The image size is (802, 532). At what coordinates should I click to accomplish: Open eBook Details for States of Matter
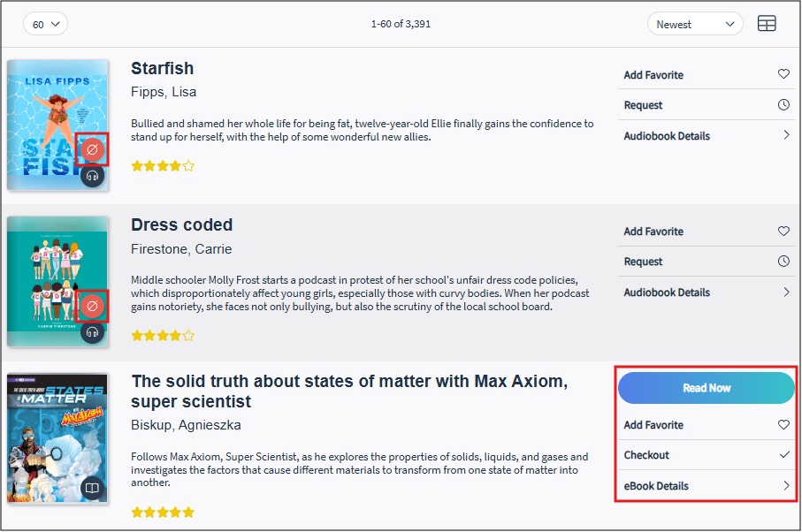[x=656, y=486]
